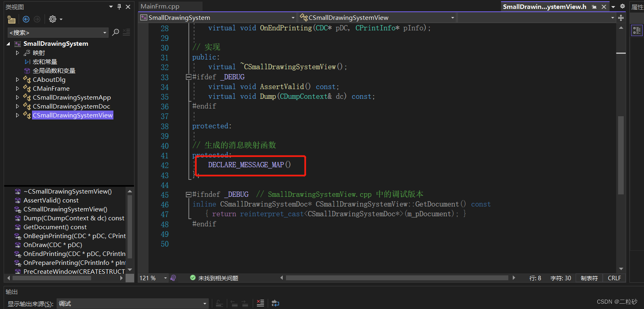Click the new folder icon in Class View
The width and height of the screenshot is (644, 309).
pos(11,19)
